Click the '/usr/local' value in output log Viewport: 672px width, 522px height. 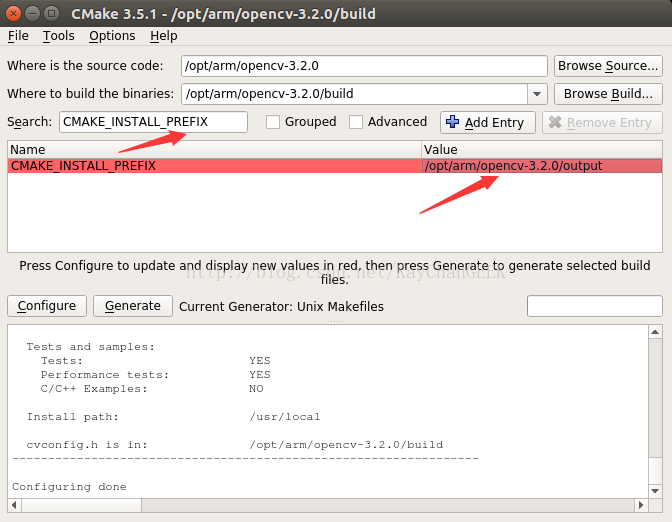tap(285, 417)
